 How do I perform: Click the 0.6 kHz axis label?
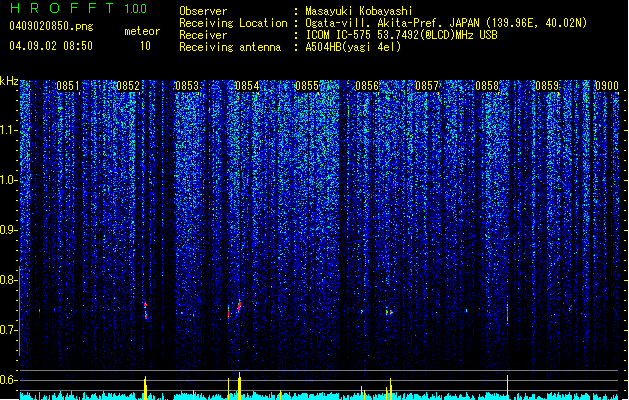pos(9,380)
